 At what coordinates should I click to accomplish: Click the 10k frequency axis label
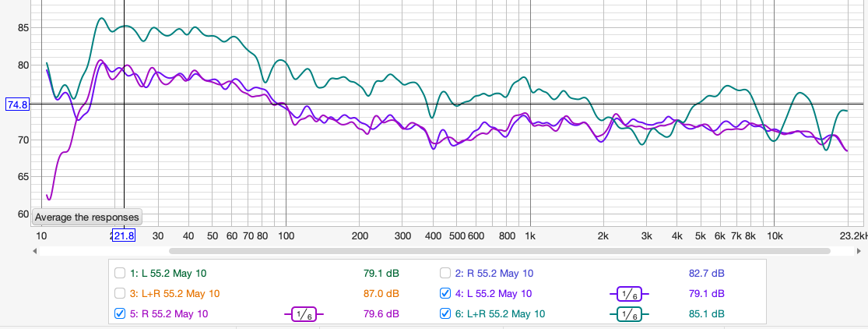click(775, 235)
